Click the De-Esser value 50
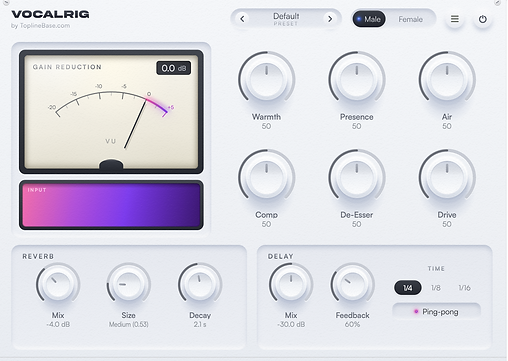 (x=356, y=224)
